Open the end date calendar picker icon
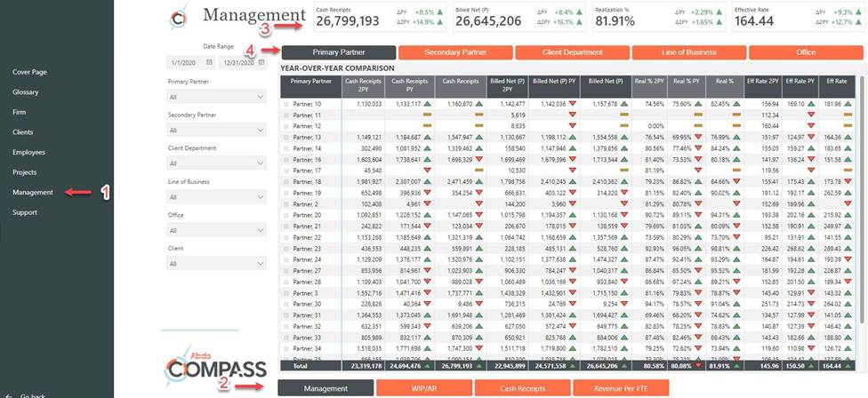868x398 pixels. 261,62
